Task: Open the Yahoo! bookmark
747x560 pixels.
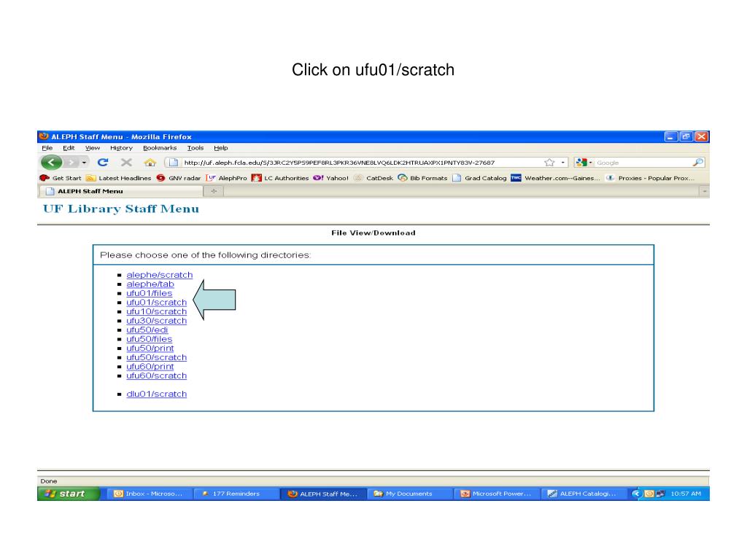Action: click(x=330, y=178)
